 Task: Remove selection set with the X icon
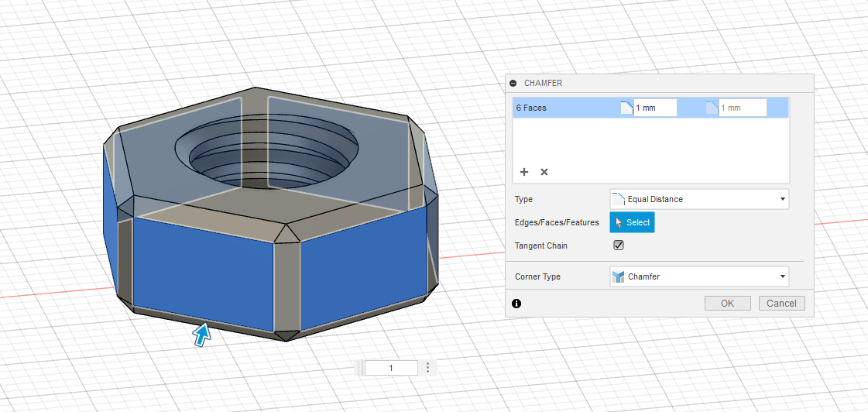click(x=544, y=172)
